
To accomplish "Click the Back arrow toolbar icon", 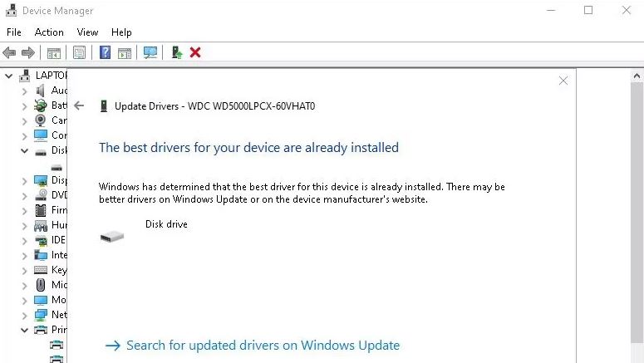I will [x=9, y=52].
